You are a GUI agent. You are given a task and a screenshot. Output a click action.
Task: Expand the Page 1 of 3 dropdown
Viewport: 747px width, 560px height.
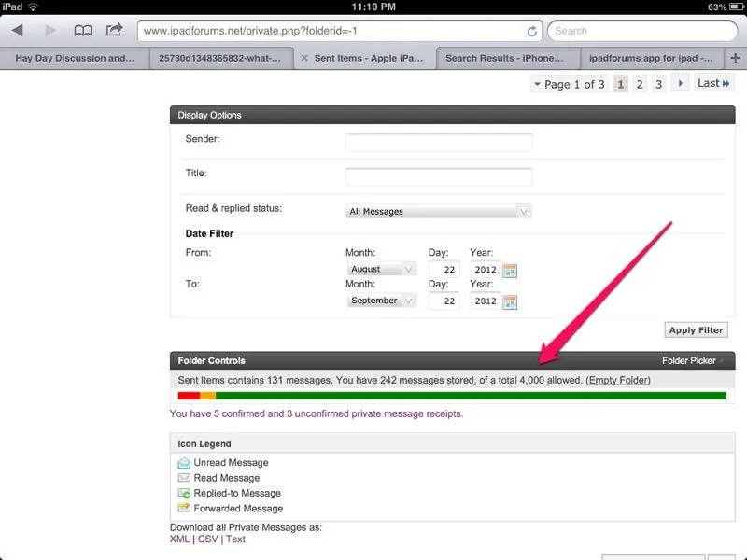569,84
